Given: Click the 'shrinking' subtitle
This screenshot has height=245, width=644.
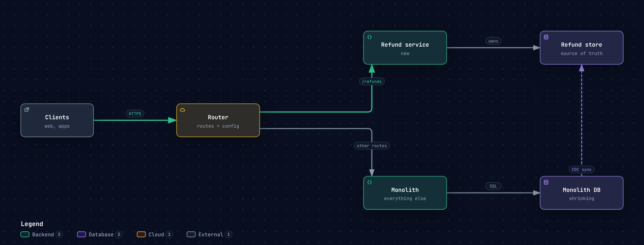Looking at the screenshot, I should [582, 199].
